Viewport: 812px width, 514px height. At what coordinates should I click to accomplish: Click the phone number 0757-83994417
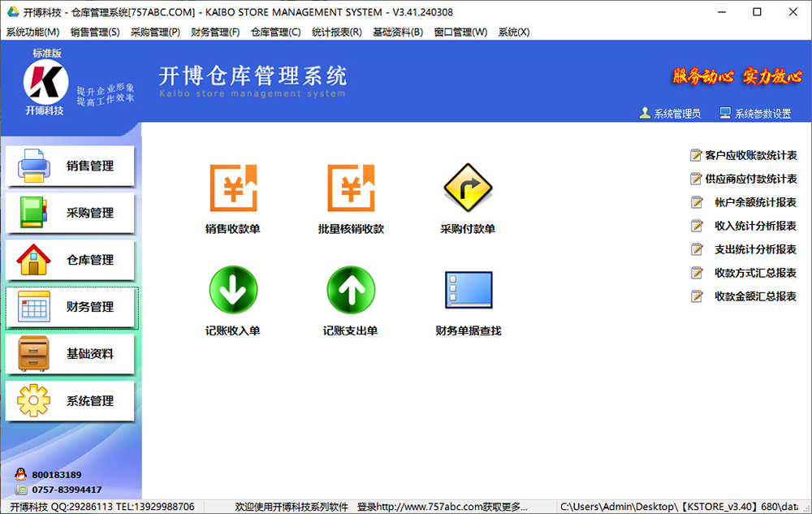(67, 490)
